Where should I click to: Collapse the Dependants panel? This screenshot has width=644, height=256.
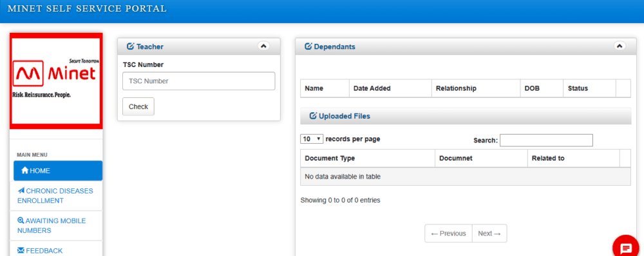pos(620,46)
